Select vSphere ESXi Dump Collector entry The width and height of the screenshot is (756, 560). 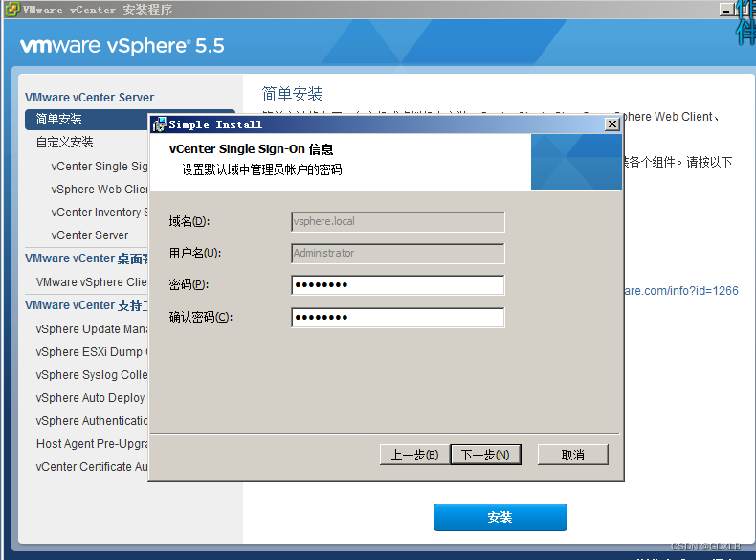(x=92, y=352)
